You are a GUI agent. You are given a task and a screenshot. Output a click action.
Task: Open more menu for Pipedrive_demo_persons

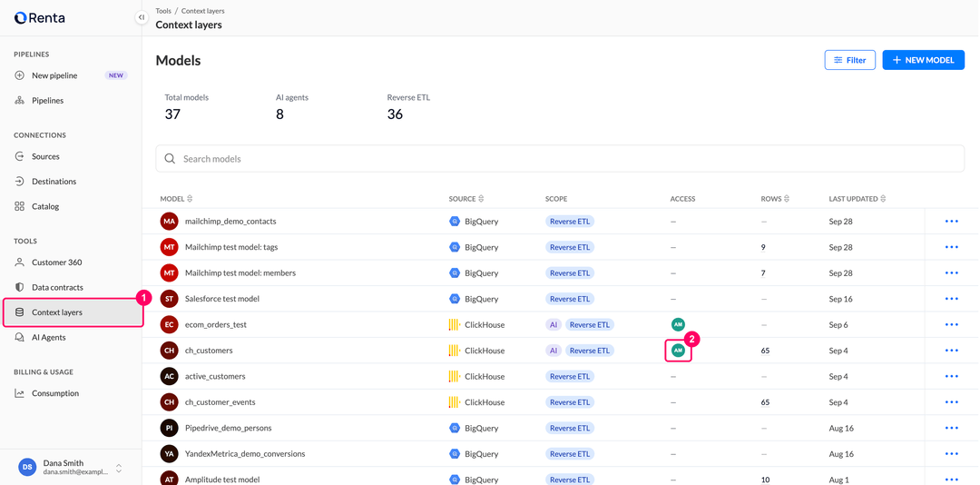(x=952, y=428)
